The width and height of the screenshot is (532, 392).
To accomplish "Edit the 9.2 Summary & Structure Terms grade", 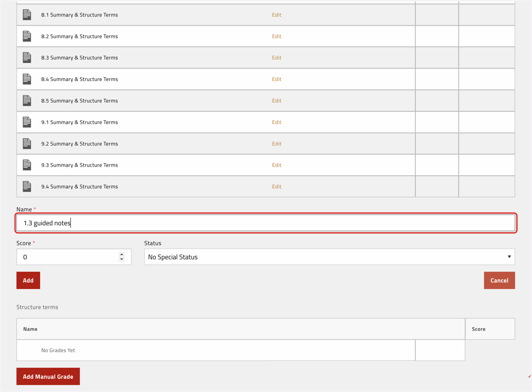I will [x=277, y=144].
